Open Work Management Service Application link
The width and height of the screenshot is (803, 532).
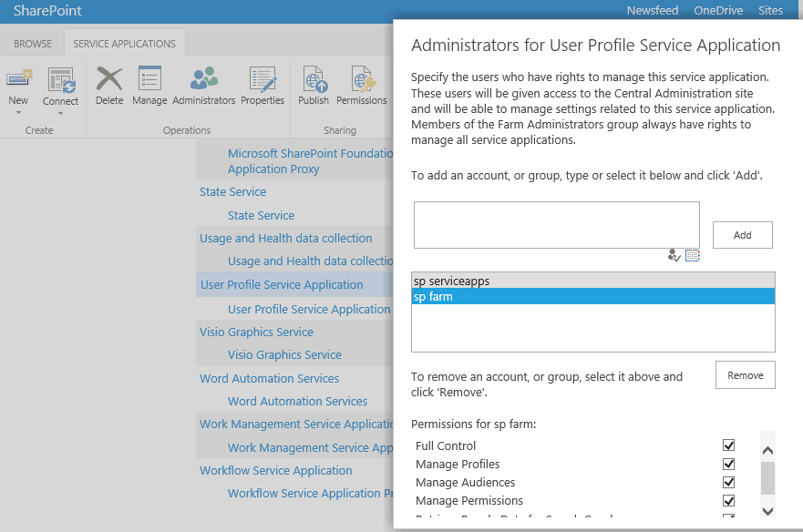(296, 425)
